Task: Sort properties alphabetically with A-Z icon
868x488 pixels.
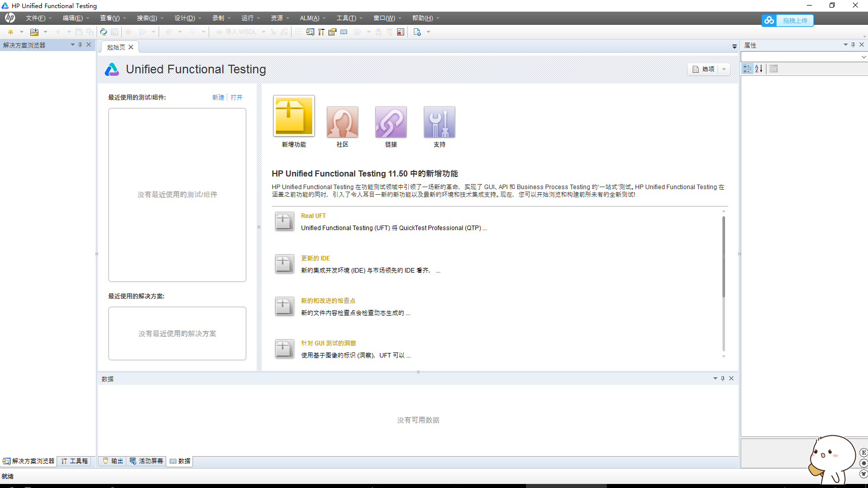Action: [x=759, y=69]
